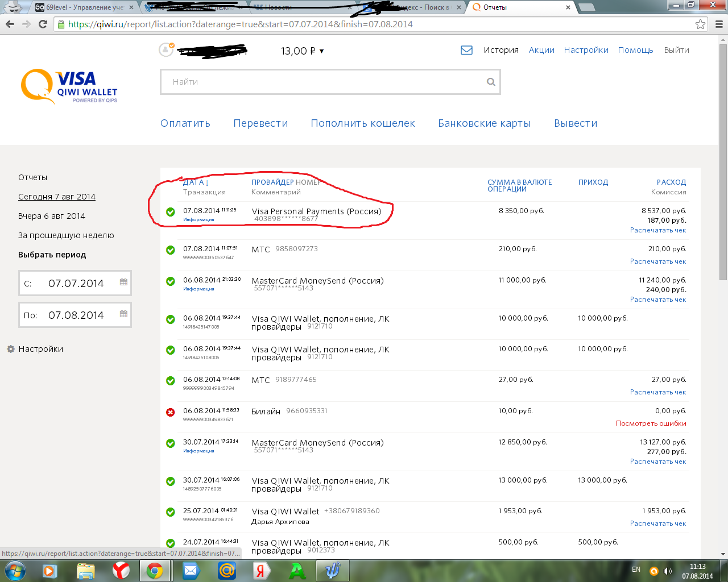Open the Перевести section

(x=260, y=123)
